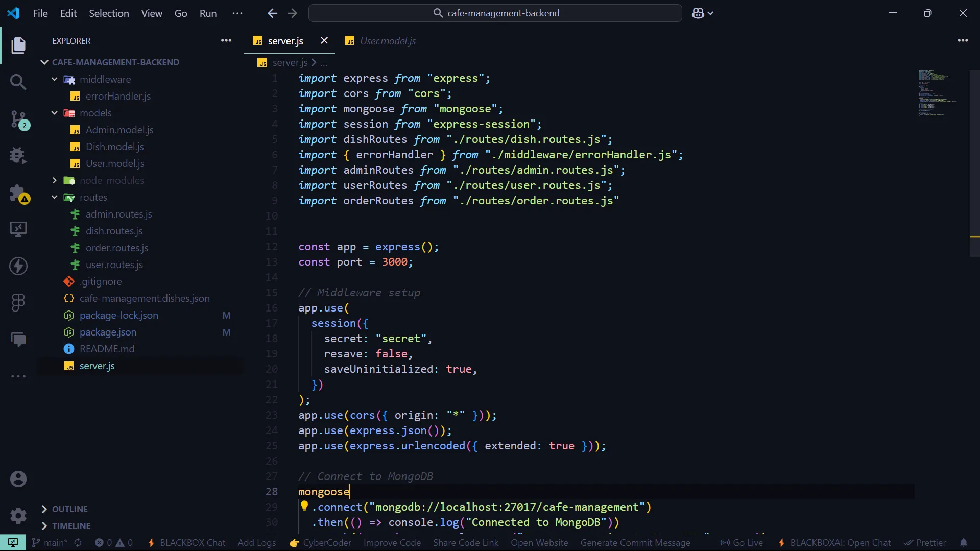Open the Go menu
980x551 pixels.
coord(181,13)
